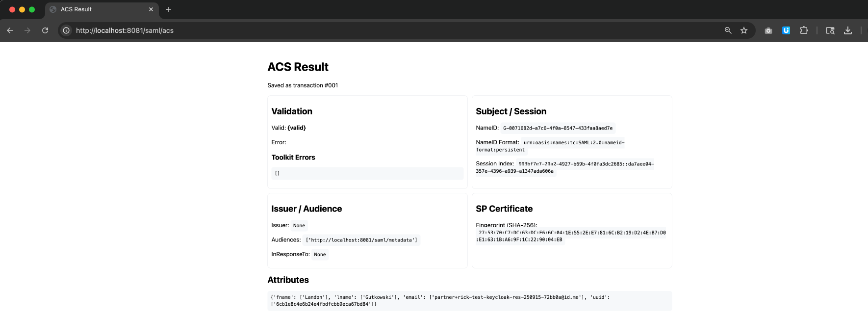Close the ACS Result tab
The height and width of the screenshot is (318, 868).
(151, 9)
